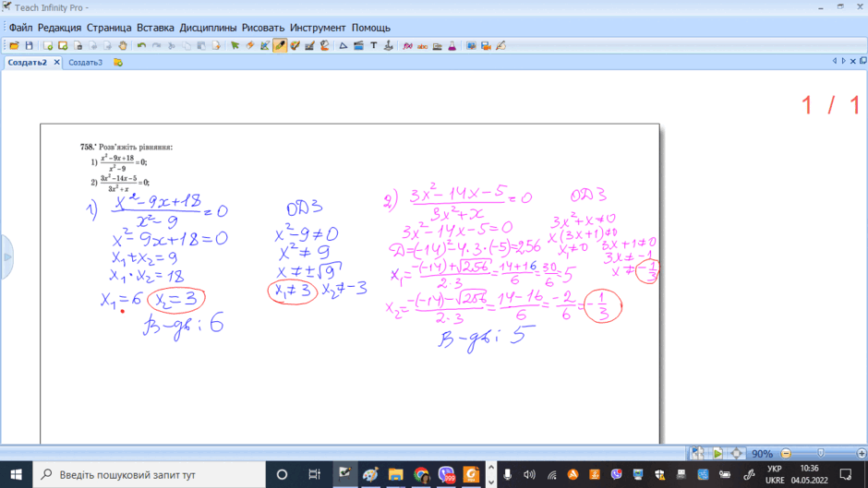Select the hand pan tool
Viewport: 868px width, 488px height.
[123, 46]
